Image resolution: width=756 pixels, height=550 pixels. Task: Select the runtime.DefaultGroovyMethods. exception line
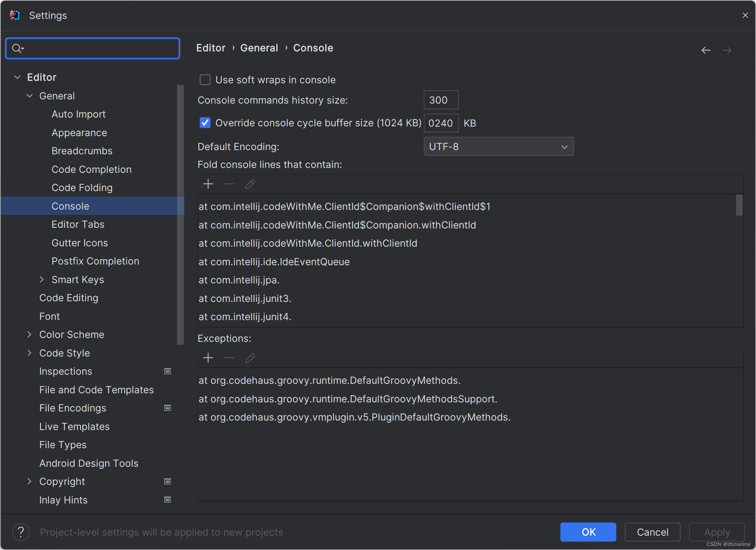point(470,380)
